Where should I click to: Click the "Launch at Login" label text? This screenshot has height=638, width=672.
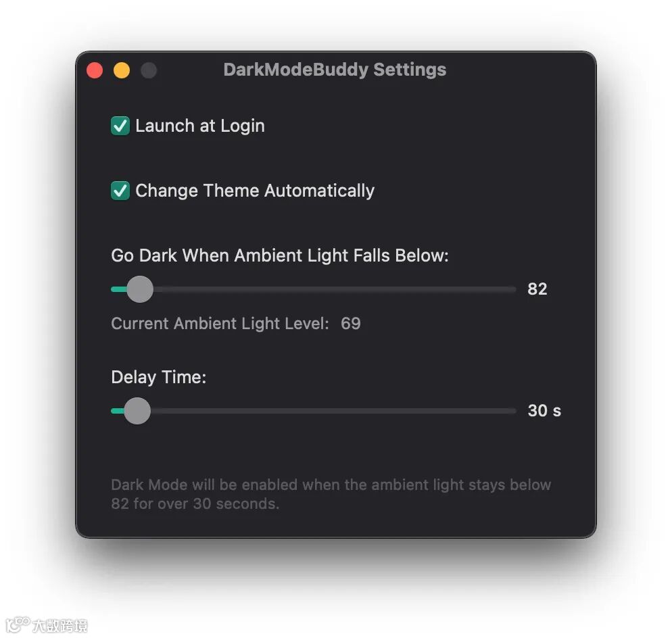(200, 126)
